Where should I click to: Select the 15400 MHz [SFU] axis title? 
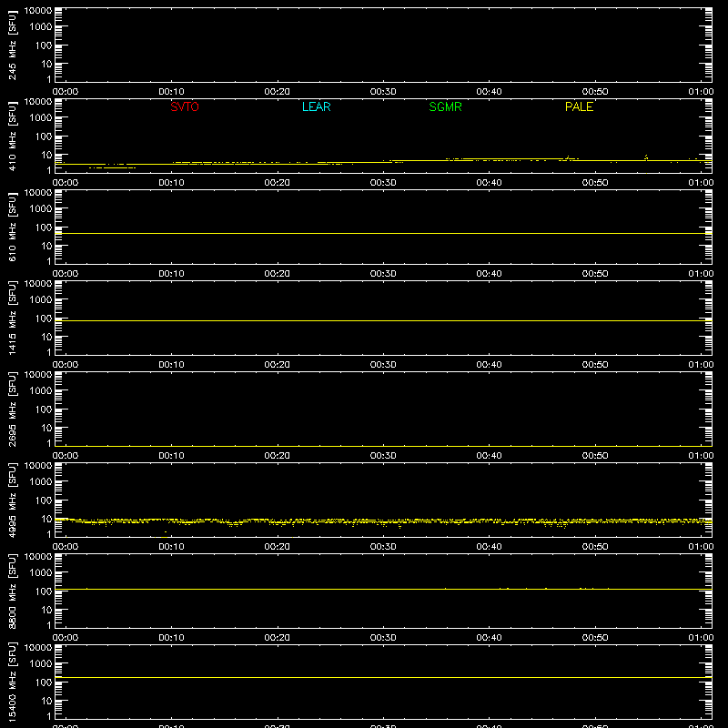(x=12, y=682)
